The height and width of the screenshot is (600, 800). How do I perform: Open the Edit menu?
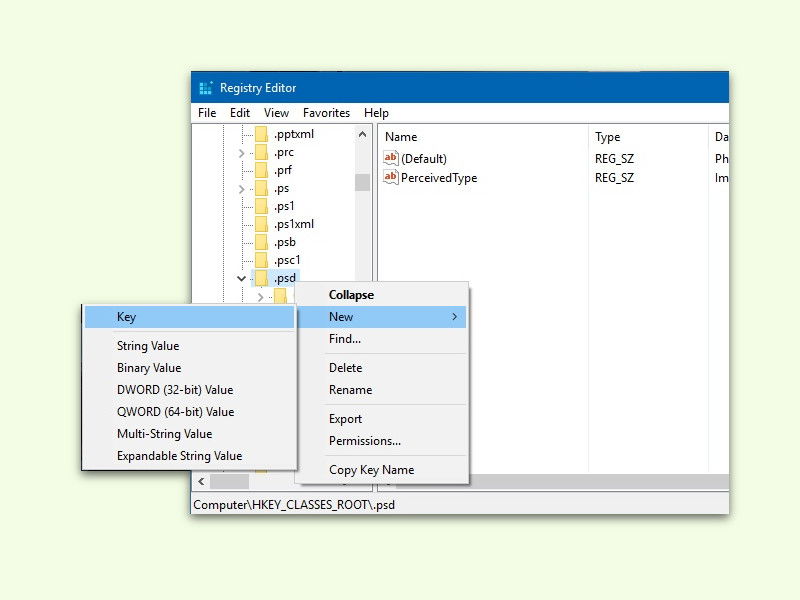pyautogui.click(x=240, y=113)
